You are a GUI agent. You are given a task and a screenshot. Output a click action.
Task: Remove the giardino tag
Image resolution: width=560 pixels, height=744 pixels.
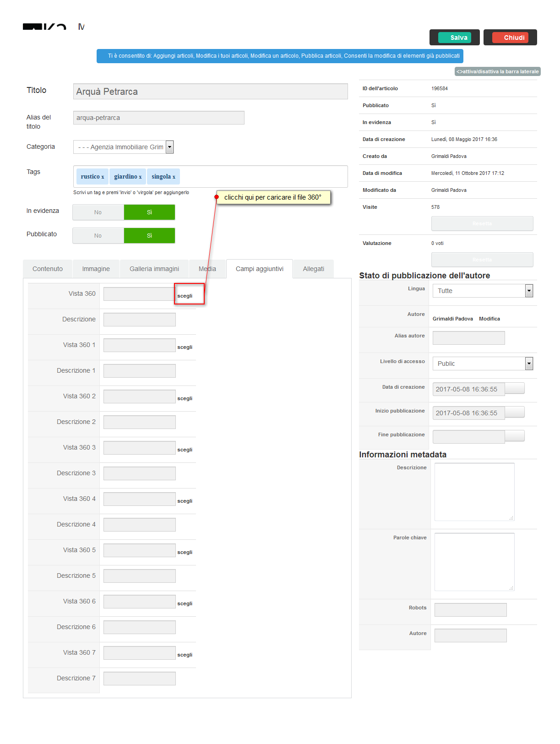point(140,177)
